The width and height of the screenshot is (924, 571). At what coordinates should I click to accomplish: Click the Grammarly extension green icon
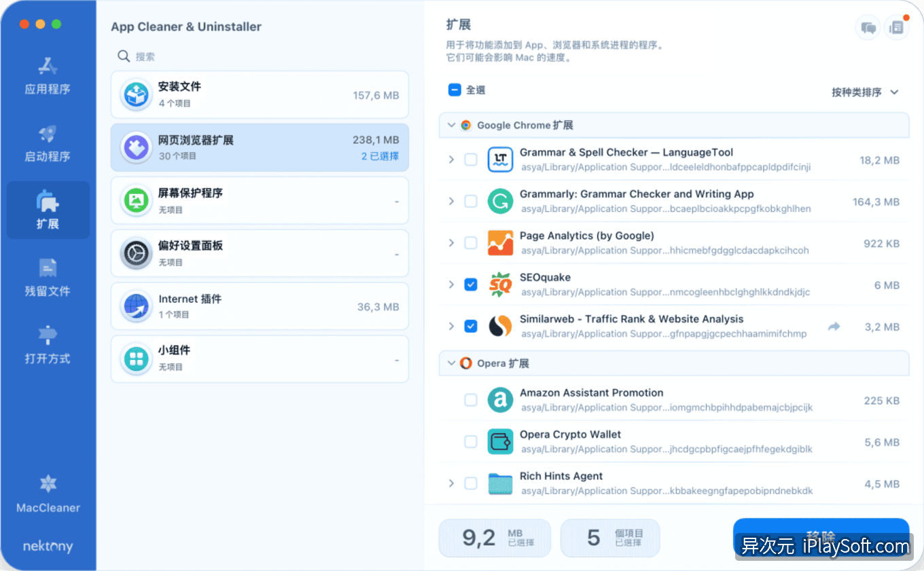[x=501, y=201]
